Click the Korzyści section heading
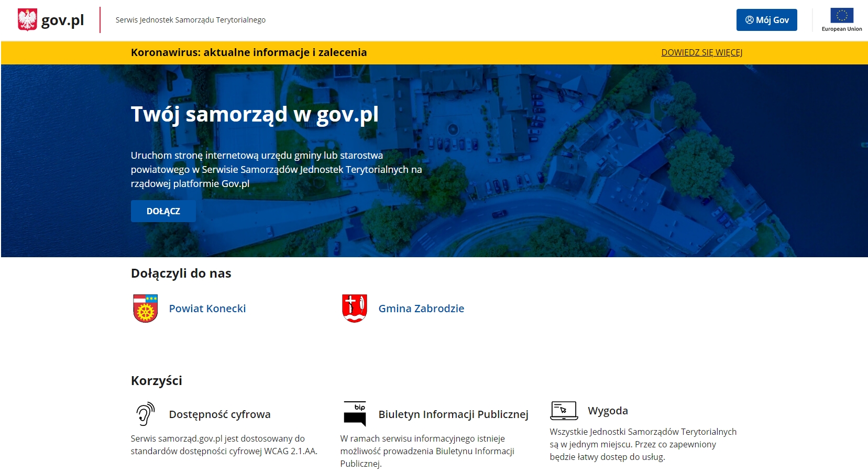 (x=157, y=381)
